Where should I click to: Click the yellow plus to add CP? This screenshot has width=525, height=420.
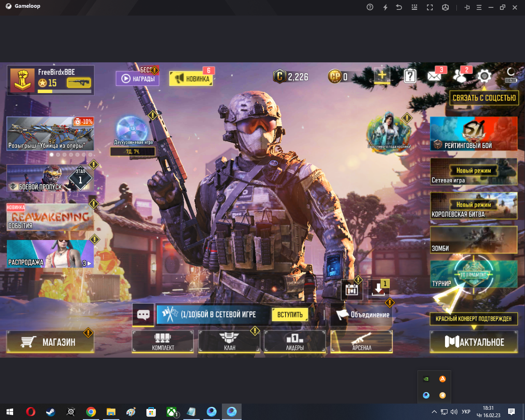382,75
